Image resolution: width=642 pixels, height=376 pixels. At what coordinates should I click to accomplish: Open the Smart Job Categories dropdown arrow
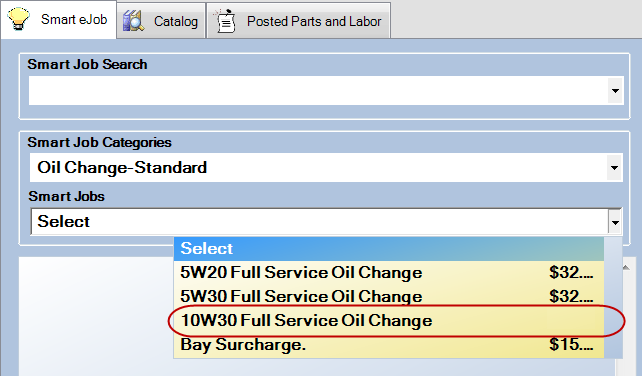coord(614,168)
